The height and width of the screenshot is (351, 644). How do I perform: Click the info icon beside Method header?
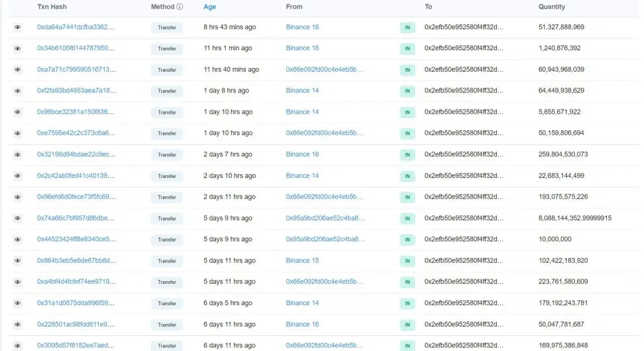179,6
